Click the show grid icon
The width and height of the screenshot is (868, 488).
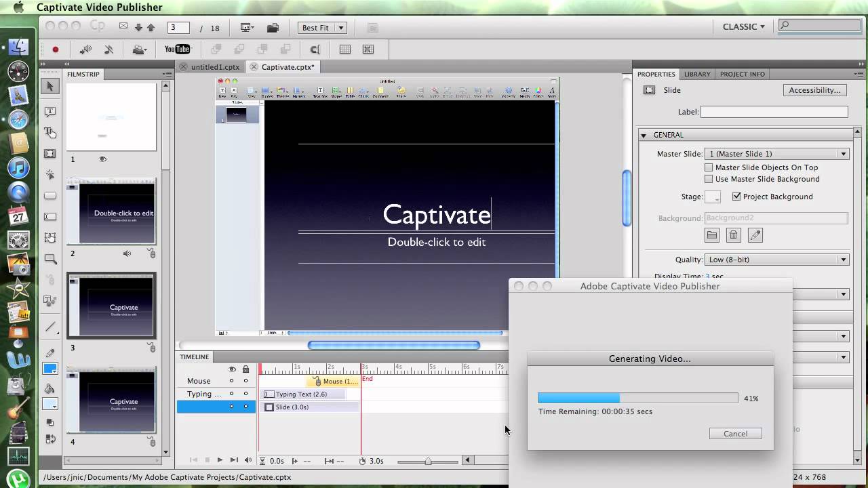tap(345, 49)
